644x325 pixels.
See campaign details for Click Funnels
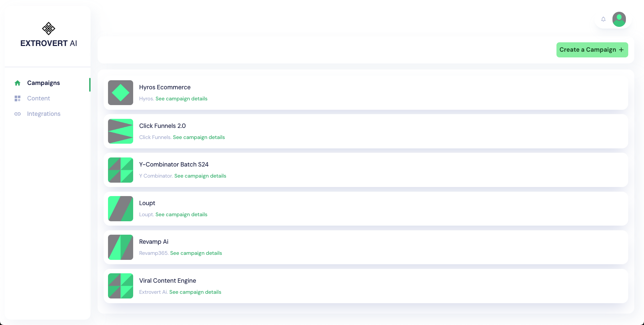point(199,137)
